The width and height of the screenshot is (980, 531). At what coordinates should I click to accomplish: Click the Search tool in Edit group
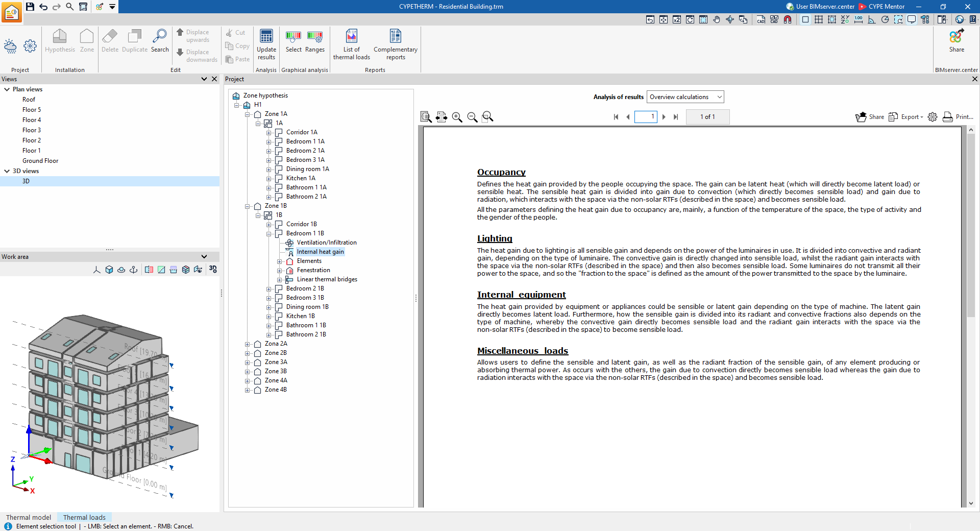(160, 41)
